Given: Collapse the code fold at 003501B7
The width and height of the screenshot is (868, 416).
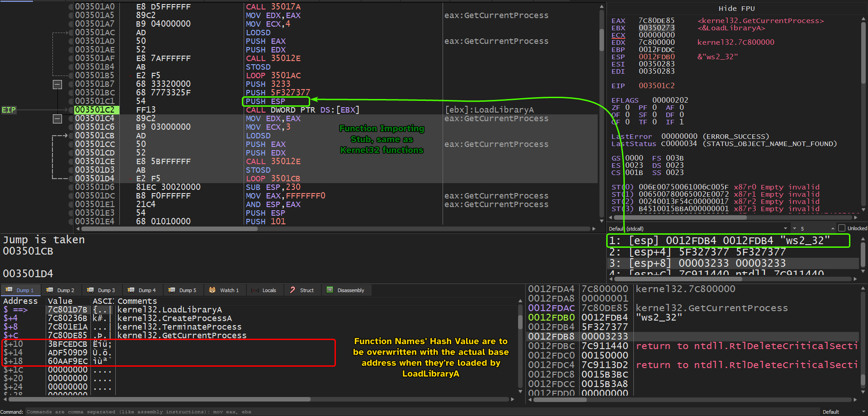Looking at the screenshot, I should pos(57,85).
